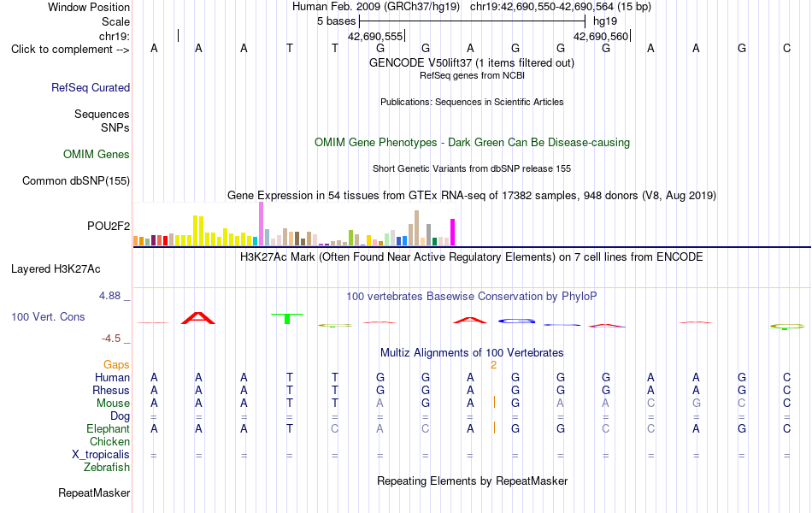This screenshot has height=513, width=812.
Task: Click the -4.5 PhyloP lower scale value
Action: (x=111, y=339)
